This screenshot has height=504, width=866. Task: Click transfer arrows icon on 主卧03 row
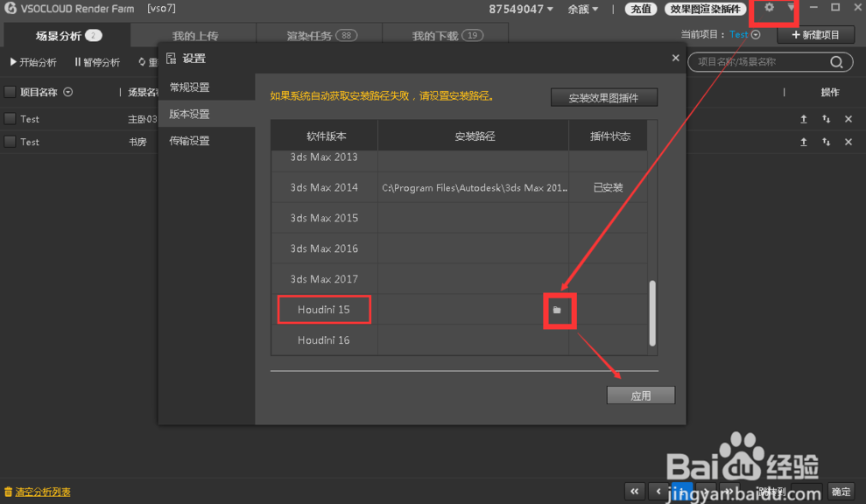pos(827,119)
